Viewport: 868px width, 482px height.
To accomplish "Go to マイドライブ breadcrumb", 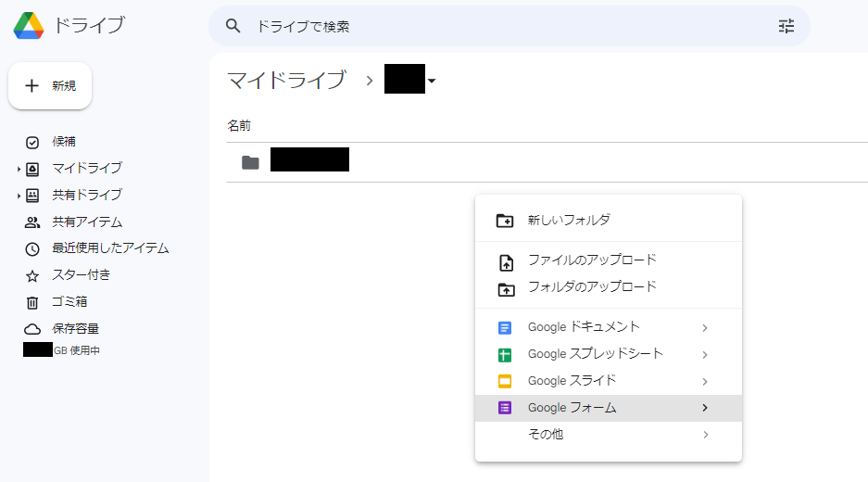I will (x=287, y=81).
